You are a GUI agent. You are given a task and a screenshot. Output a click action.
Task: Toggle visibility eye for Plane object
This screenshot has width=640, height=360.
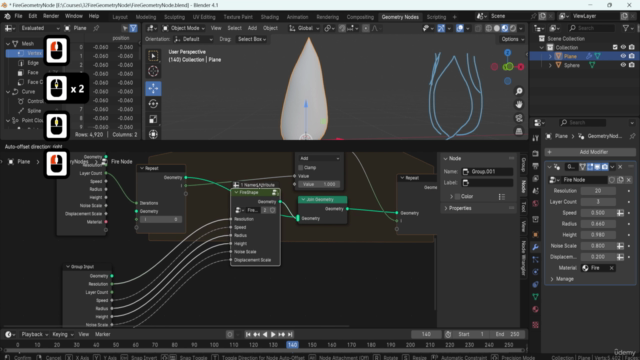[623, 56]
